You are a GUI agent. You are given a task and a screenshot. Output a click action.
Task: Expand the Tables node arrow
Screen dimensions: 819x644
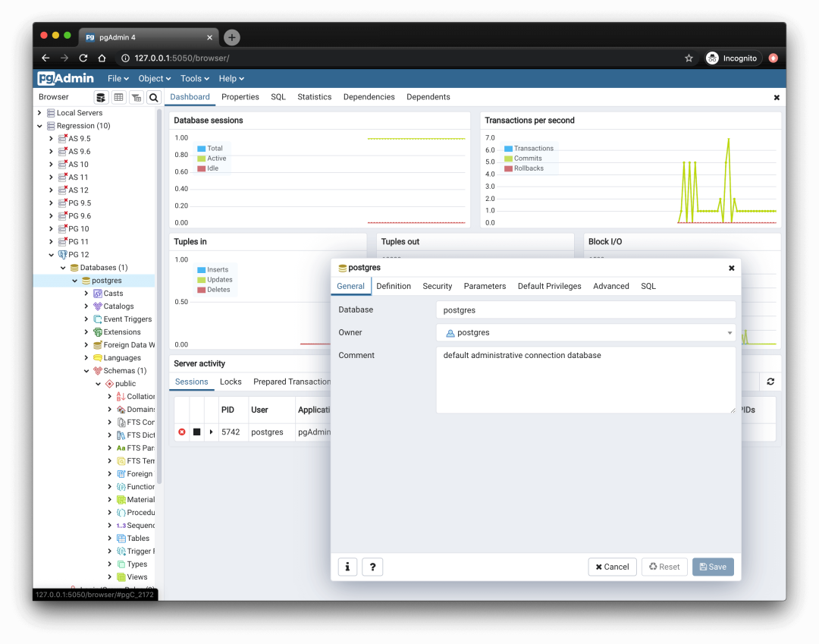click(x=110, y=539)
